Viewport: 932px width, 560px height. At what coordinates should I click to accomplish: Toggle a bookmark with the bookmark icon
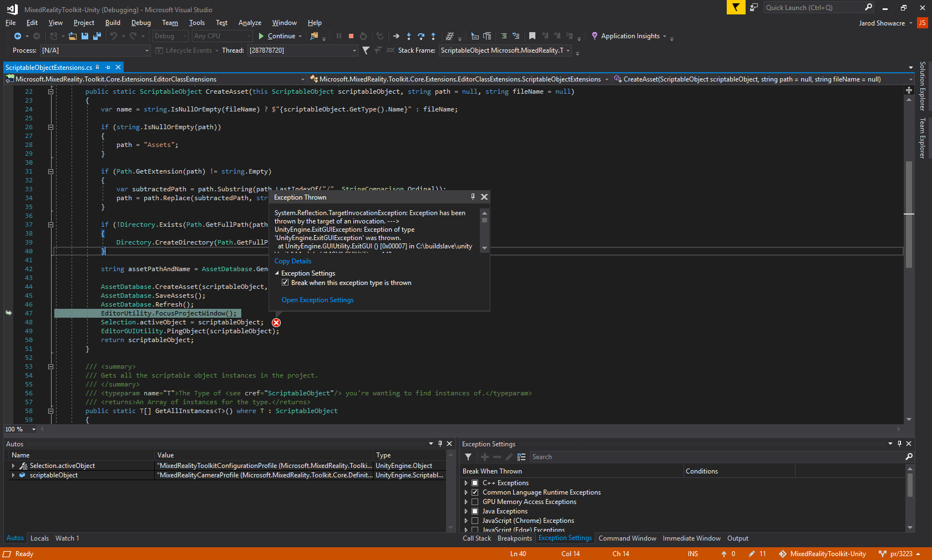(532, 35)
